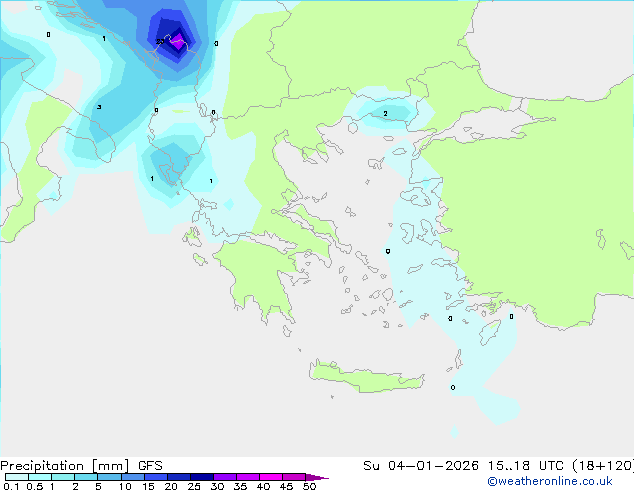Viewport: 634px width, 490px height.
Task: Click the legend tick label '50'
Action: coord(310,486)
